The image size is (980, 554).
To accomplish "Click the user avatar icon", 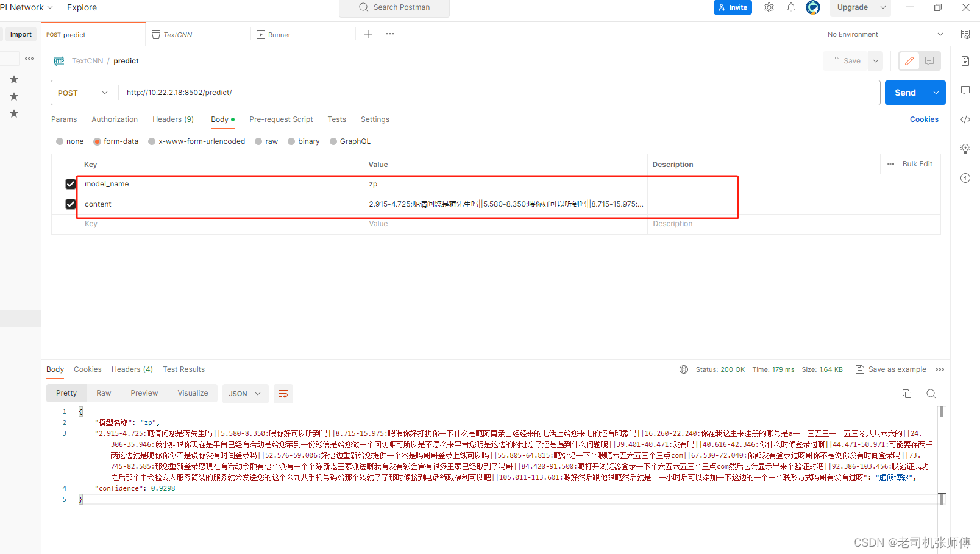I will click(812, 7).
